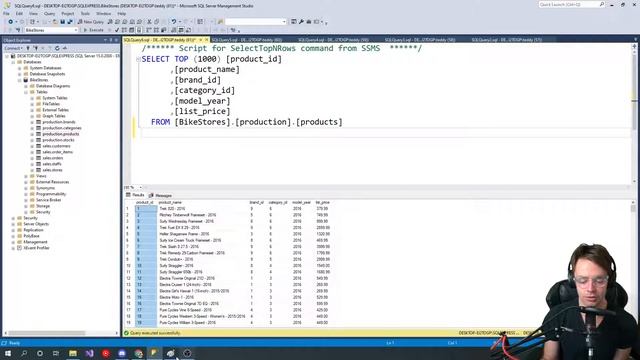Open the Edit menu
The image size is (640, 360).
point(19,13)
